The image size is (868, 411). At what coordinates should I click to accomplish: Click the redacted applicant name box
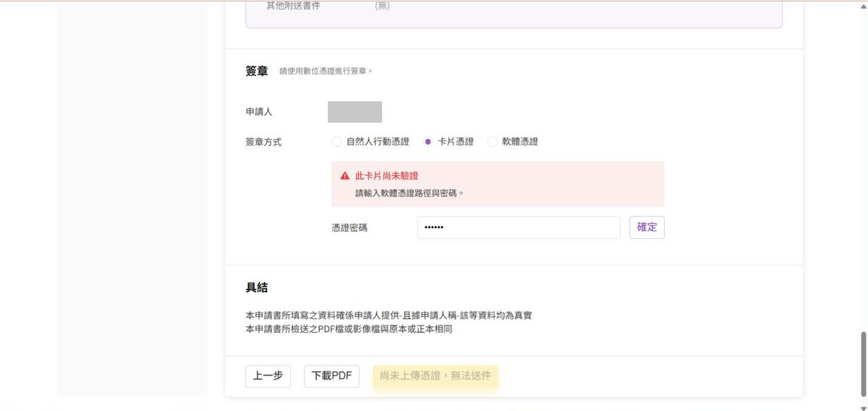(x=354, y=112)
